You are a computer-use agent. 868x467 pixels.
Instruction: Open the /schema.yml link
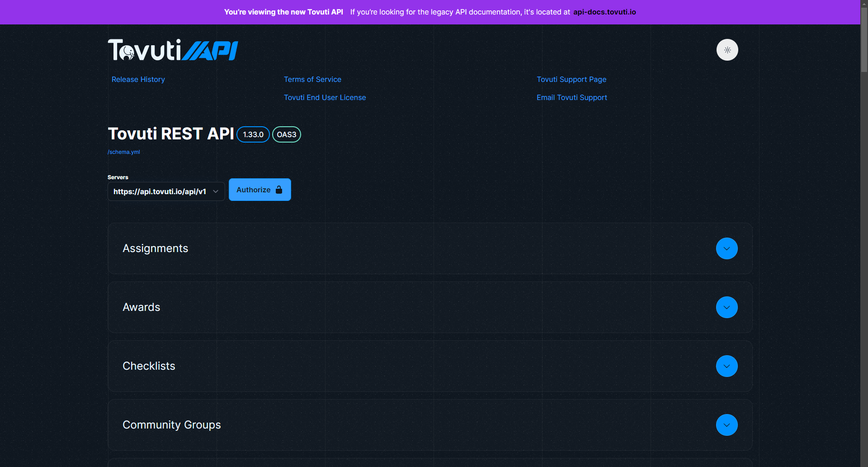(x=124, y=152)
